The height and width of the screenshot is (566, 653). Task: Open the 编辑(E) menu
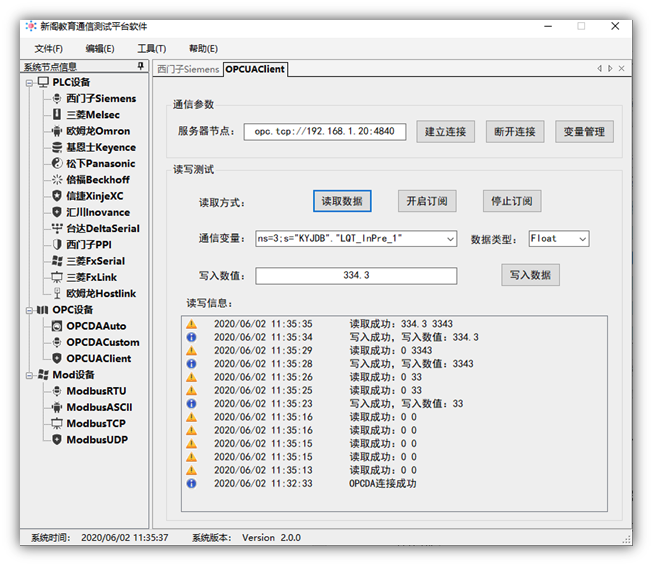click(100, 49)
